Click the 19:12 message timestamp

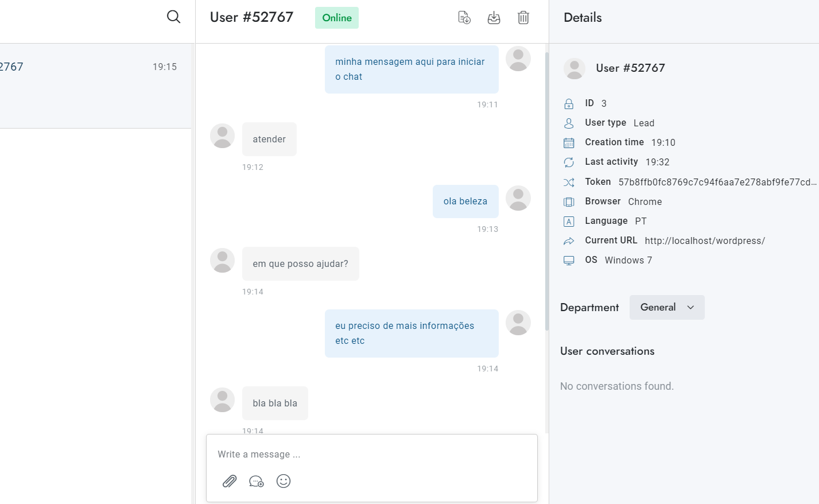pos(253,167)
